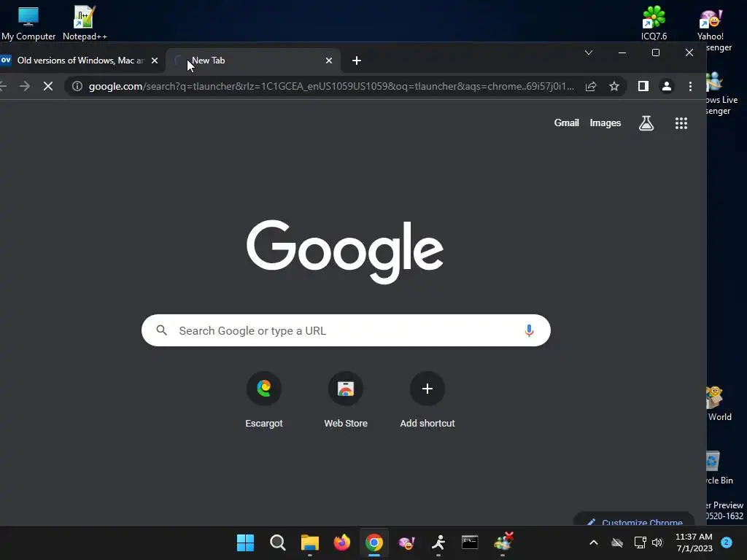Stop loading the page in Chrome
Viewport: 747px width, 560px height.
[48, 86]
